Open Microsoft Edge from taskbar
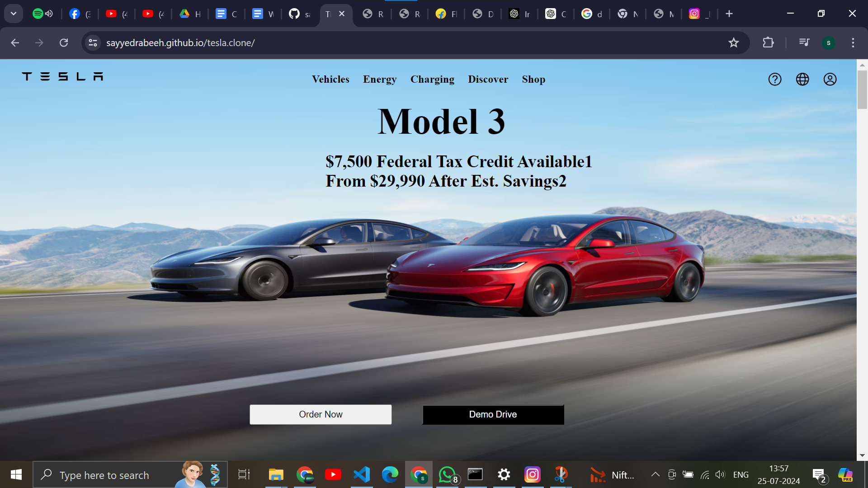868x488 pixels. click(390, 474)
